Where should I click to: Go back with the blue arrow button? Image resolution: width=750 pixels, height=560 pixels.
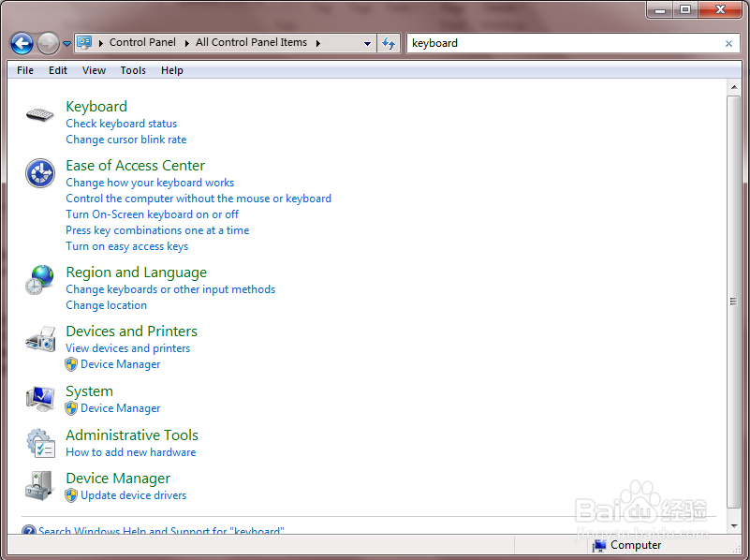[22, 43]
